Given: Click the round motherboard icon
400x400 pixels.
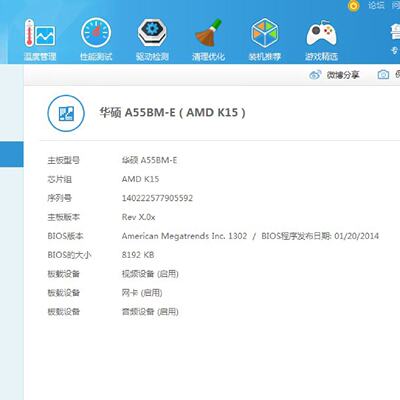Looking at the screenshot, I should (66, 113).
